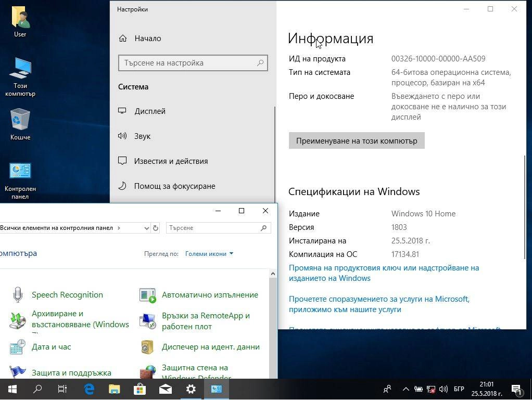The image size is (532, 400).
Task: Click the Търсене на настройка search field
Action: point(193,63)
